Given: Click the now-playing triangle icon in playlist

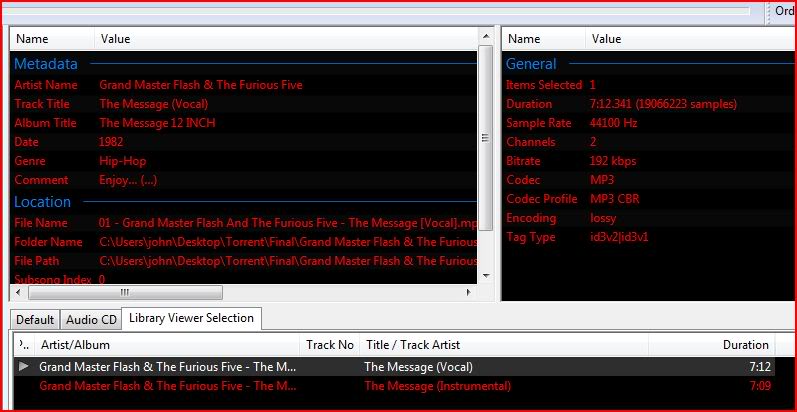Looking at the screenshot, I should click(24, 367).
